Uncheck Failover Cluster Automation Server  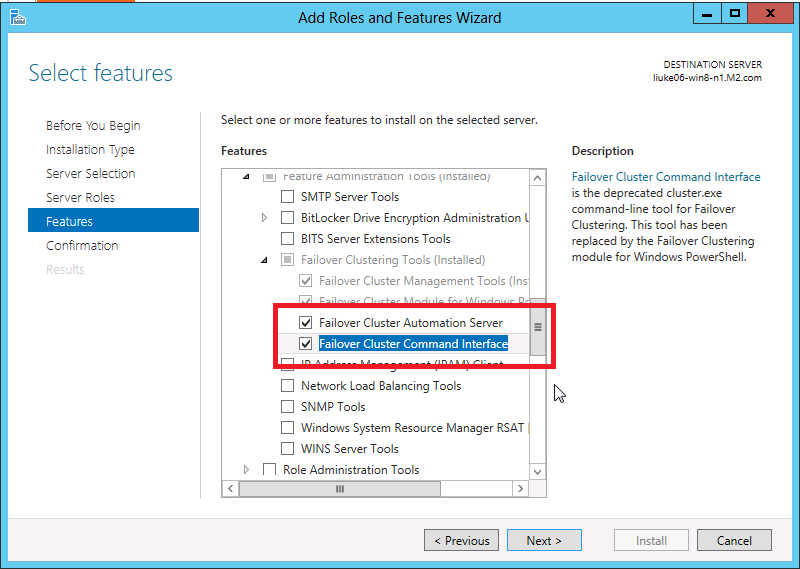pyautogui.click(x=307, y=323)
